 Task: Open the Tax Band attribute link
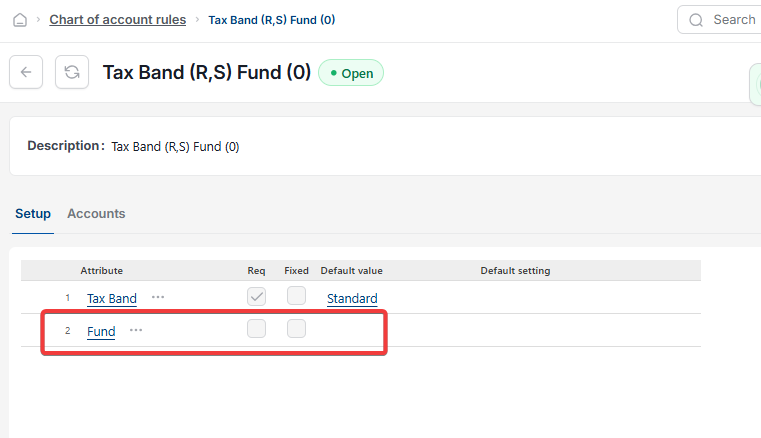(112, 299)
